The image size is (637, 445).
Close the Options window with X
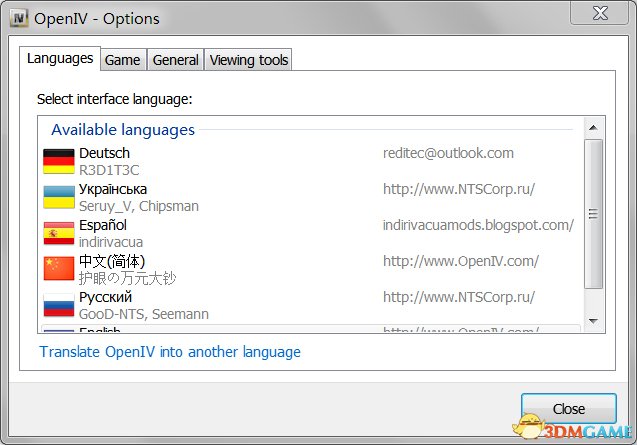pyautogui.click(x=600, y=13)
